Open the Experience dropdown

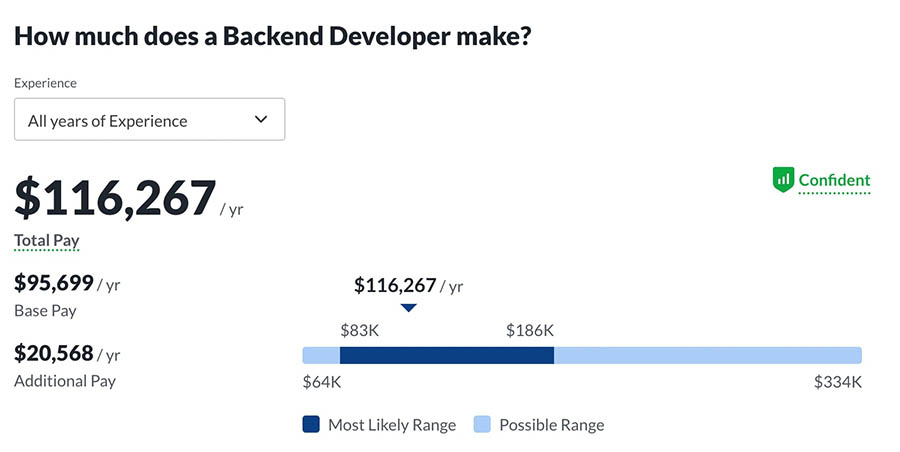coord(149,120)
